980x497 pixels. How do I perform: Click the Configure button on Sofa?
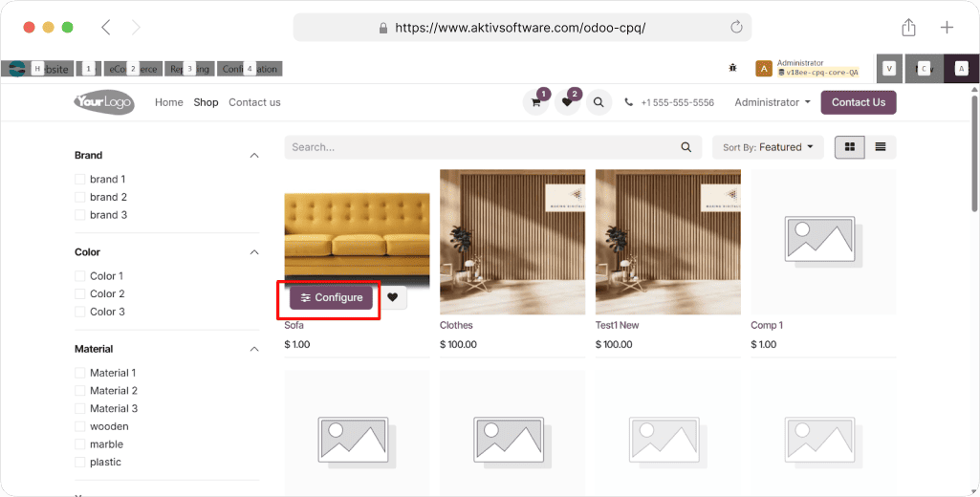pos(331,298)
